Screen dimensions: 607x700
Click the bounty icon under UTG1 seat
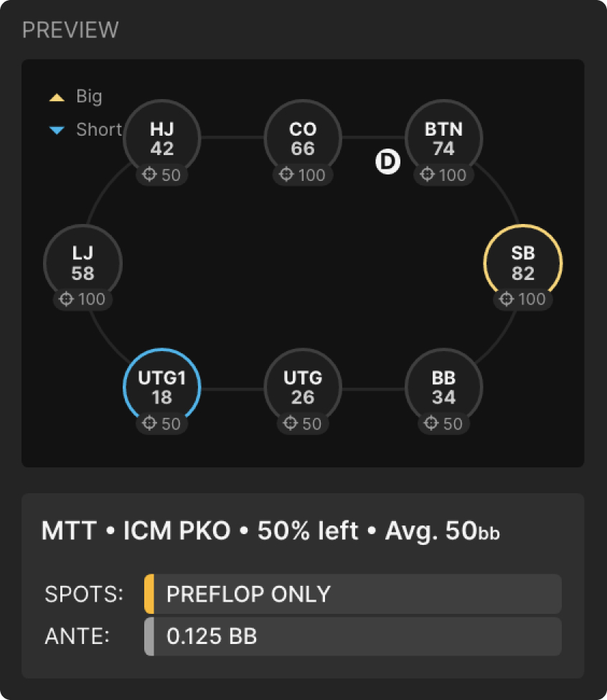coord(149,424)
